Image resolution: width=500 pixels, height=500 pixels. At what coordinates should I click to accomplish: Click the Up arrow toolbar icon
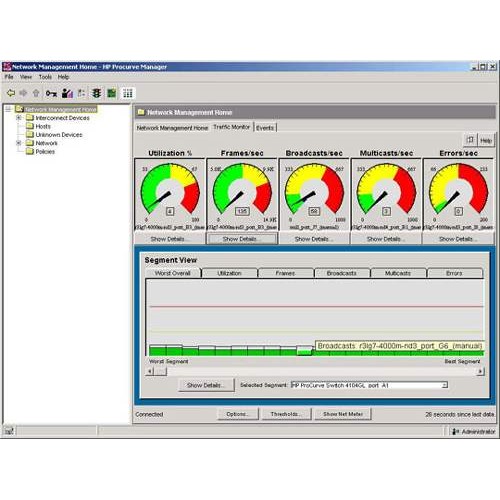(36, 93)
